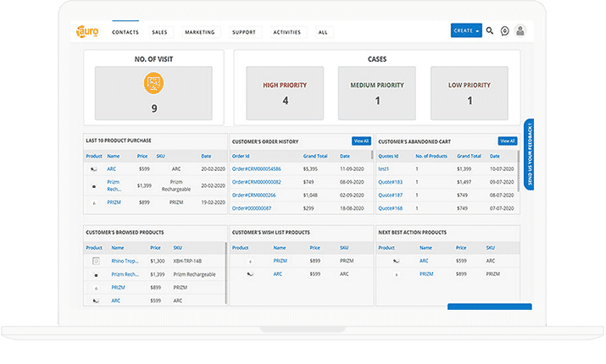Viewport: 606px width, 364px height.
Task: Click ARC product image in last purchases
Action: (x=94, y=169)
